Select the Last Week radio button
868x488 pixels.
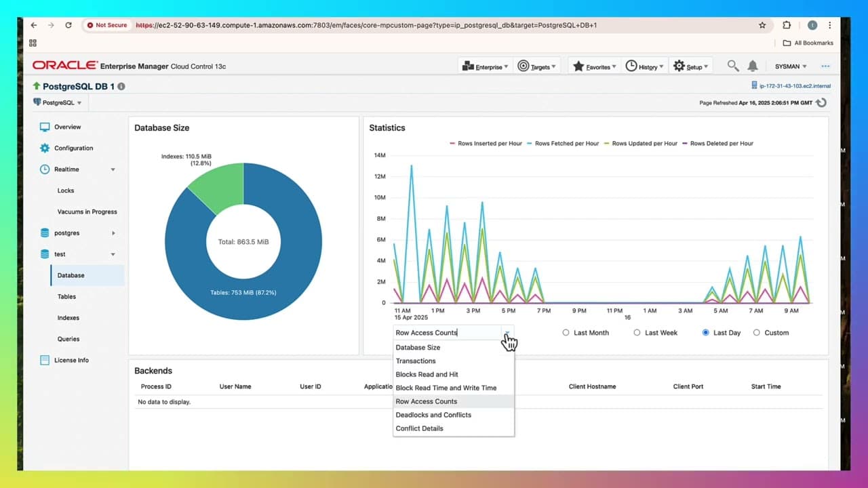coord(637,333)
